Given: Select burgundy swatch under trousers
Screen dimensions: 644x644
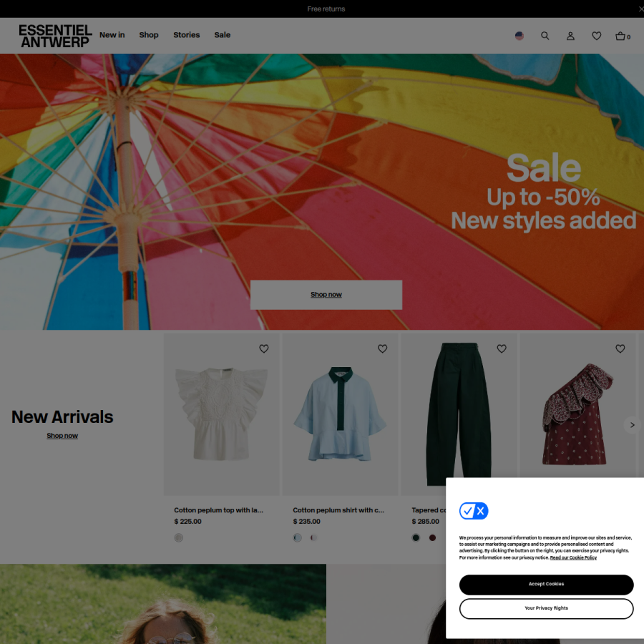Looking at the screenshot, I should [432, 537].
